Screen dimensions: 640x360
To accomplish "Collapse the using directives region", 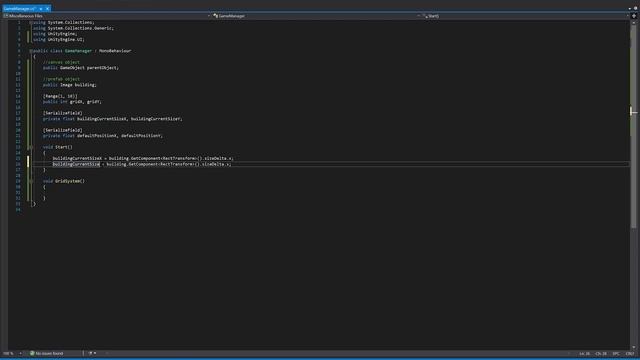I will coord(31,22).
